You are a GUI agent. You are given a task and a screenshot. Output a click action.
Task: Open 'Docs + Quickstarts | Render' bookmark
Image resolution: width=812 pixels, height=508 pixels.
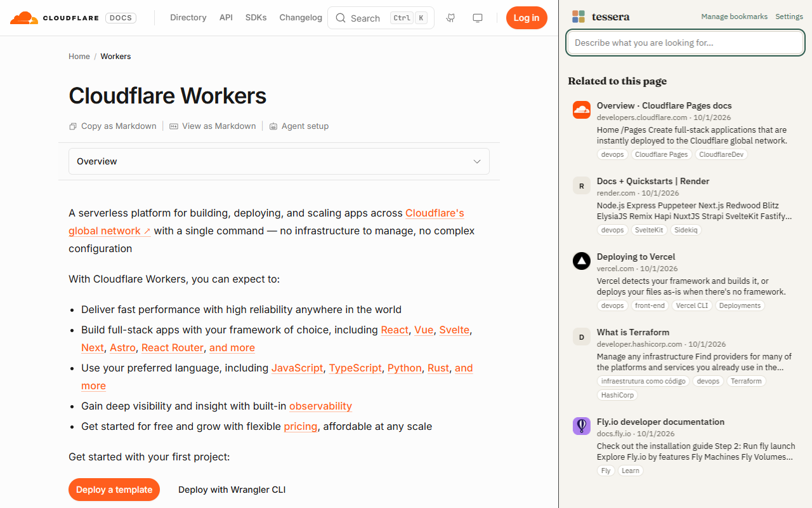(x=653, y=182)
